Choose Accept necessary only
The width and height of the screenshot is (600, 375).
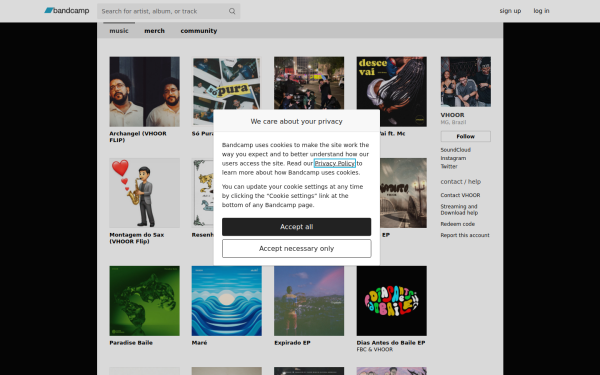tap(297, 249)
